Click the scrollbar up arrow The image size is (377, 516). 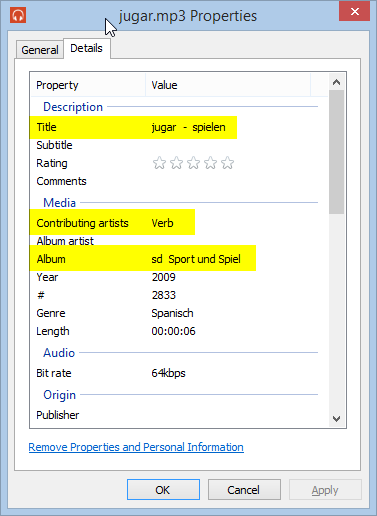pyautogui.click(x=336, y=82)
